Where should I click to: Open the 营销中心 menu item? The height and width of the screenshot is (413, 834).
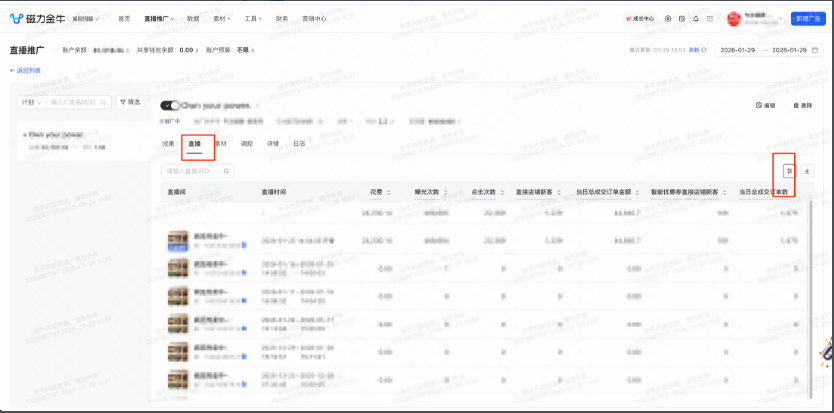(314, 19)
